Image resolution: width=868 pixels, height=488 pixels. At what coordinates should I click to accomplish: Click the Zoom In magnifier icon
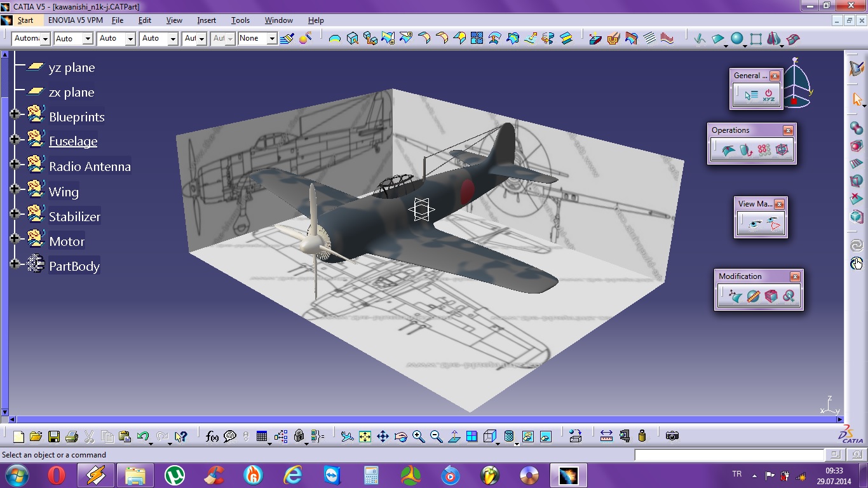coord(418,437)
